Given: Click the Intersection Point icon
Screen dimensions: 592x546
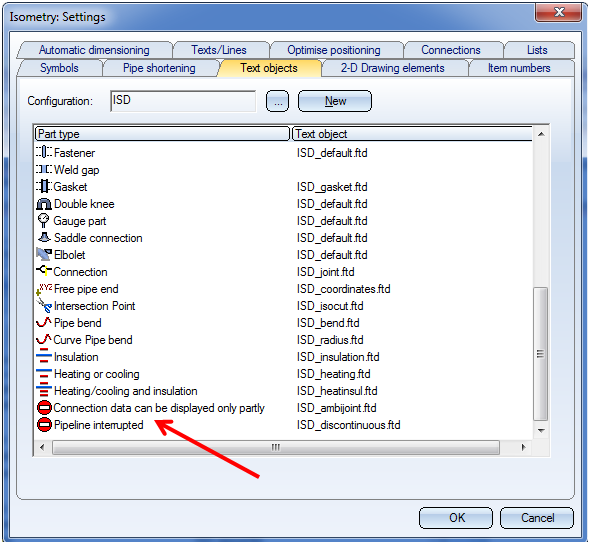Looking at the screenshot, I should click(x=44, y=305).
